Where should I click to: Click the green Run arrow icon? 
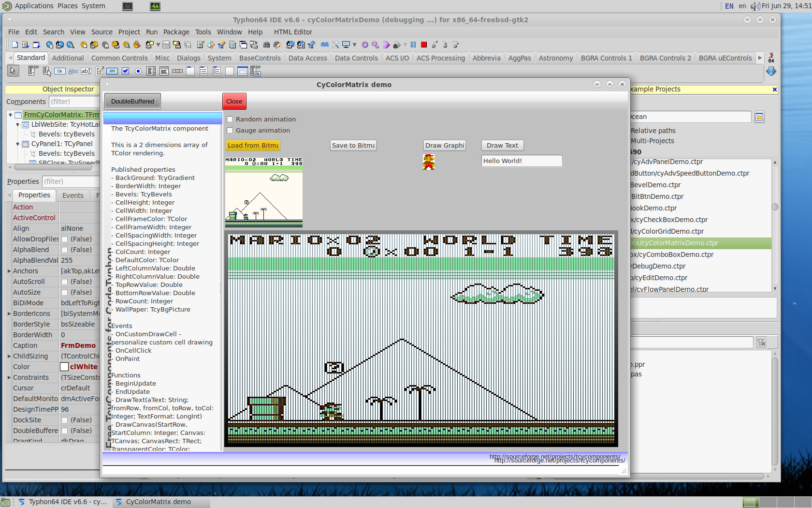pos(387,45)
